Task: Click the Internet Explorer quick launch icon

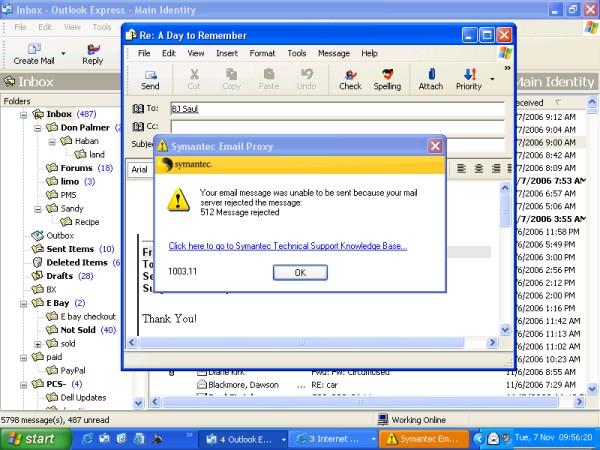Action: coord(87,439)
